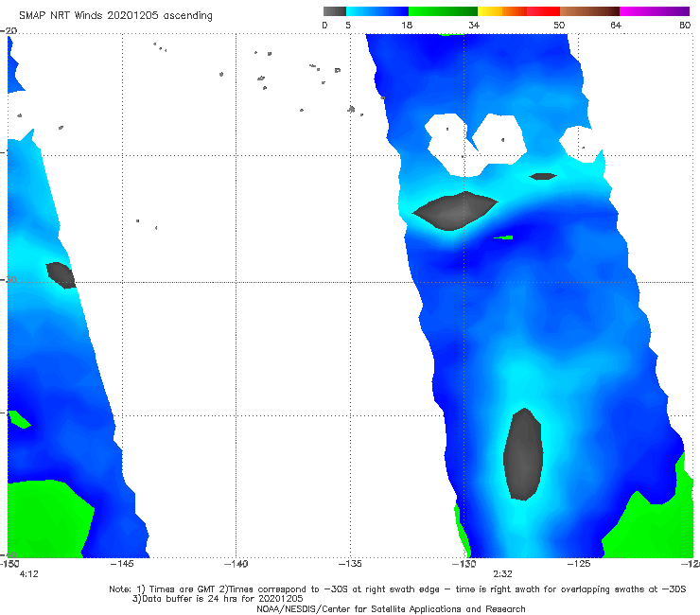The height and width of the screenshot is (615, 700).
Task: Click the yellow-orange segment of the color bar
Action: click(502, 11)
